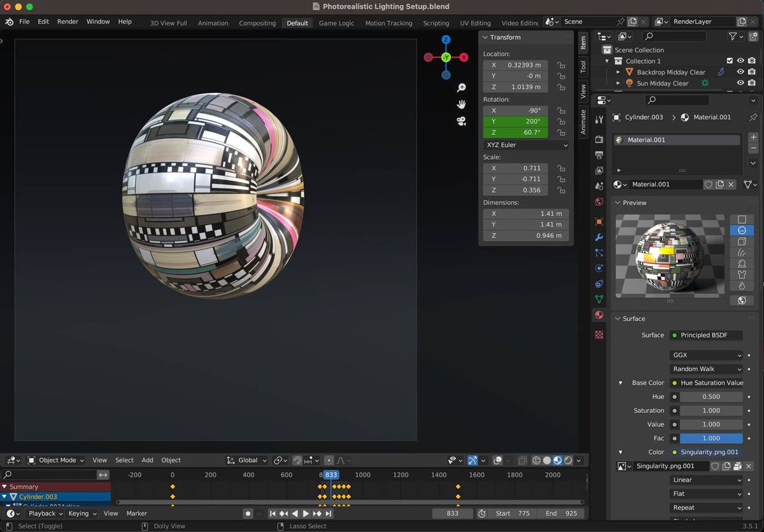Select the flat plane preview icon
Viewport: 764px width, 532px height.
tap(742, 220)
